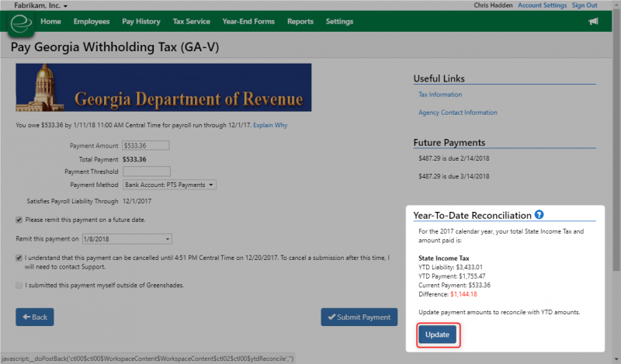Click the 'Current Payment: $533.36' line
The image size is (621, 364).
pyautogui.click(x=454, y=285)
